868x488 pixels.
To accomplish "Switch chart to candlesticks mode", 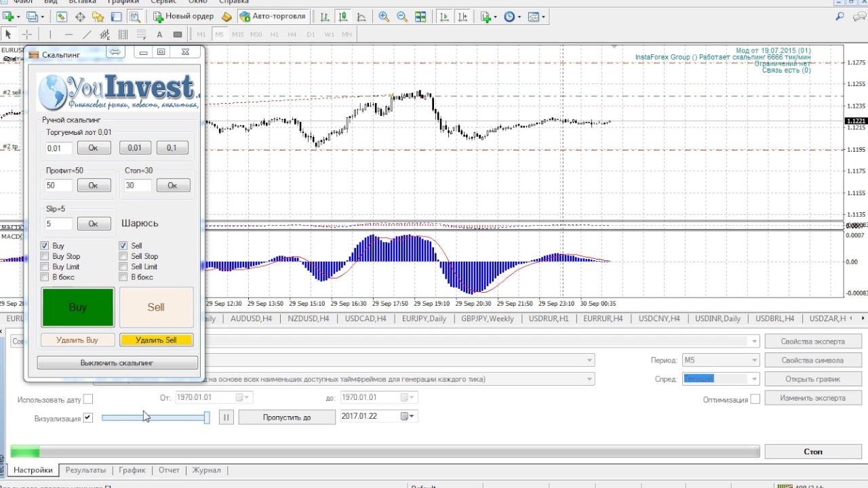I will tap(343, 16).
